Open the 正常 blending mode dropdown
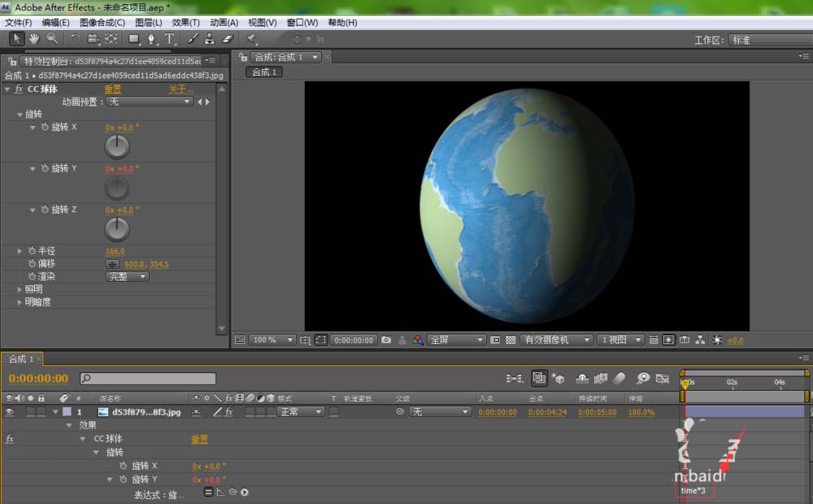Viewport: 813px width, 504px height. [301, 412]
